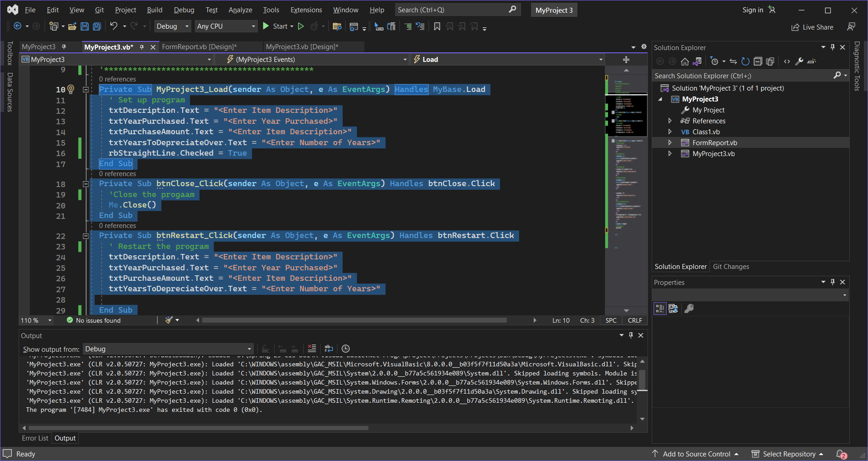Screen dimensions: 868x461
Task: Click the Solution Explorer Home icon
Action: [x=684, y=61]
